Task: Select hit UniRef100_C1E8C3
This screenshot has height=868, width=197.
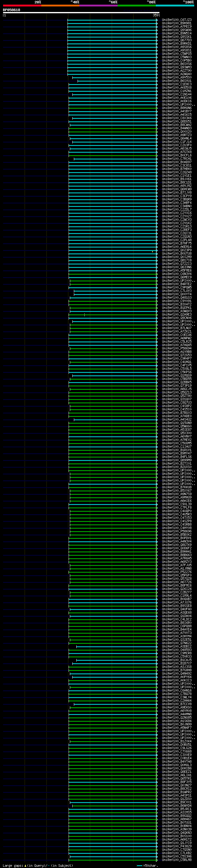Action: tap(177, 84)
